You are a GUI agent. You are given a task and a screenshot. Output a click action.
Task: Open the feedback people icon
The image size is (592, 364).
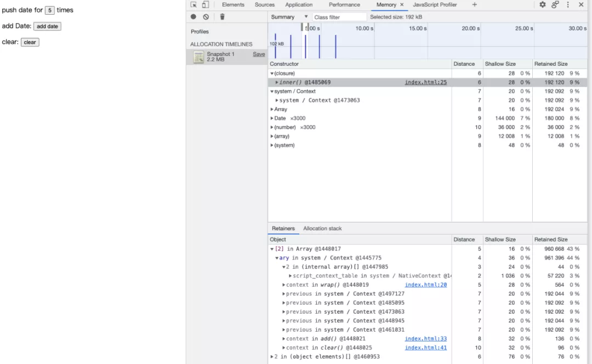(x=555, y=4)
